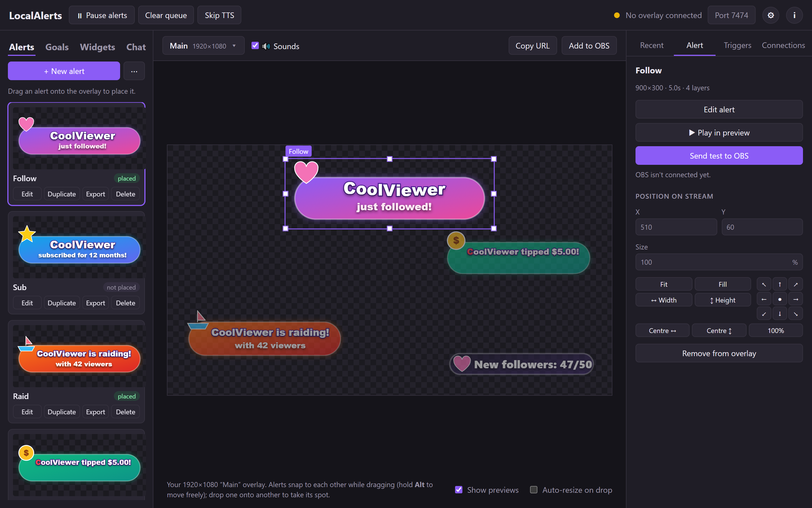Click Copy URL
Viewport: 812px width, 508px height.
tap(533, 46)
